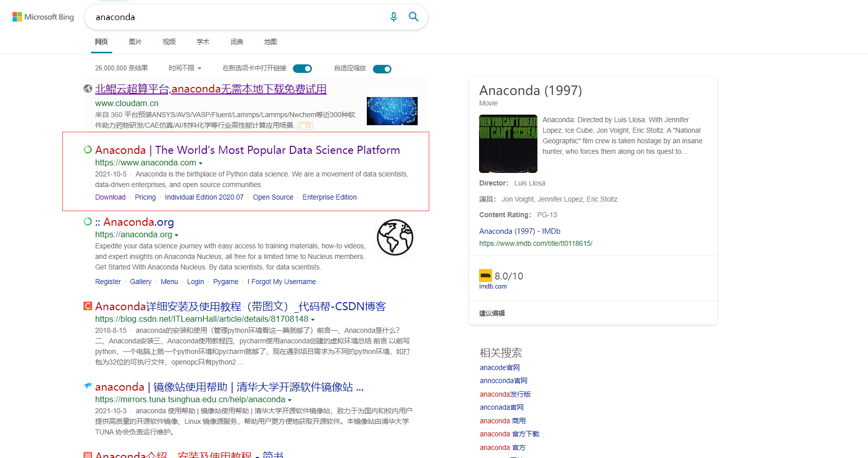This screenshot has width=868, height=458.
Task: Open related search anconada官网
Action: (502, 407)
